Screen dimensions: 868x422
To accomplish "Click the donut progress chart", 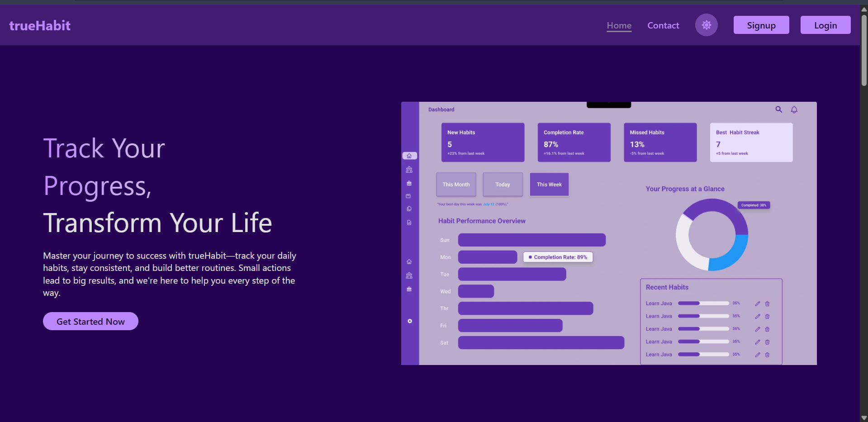I will pos(711,235).
